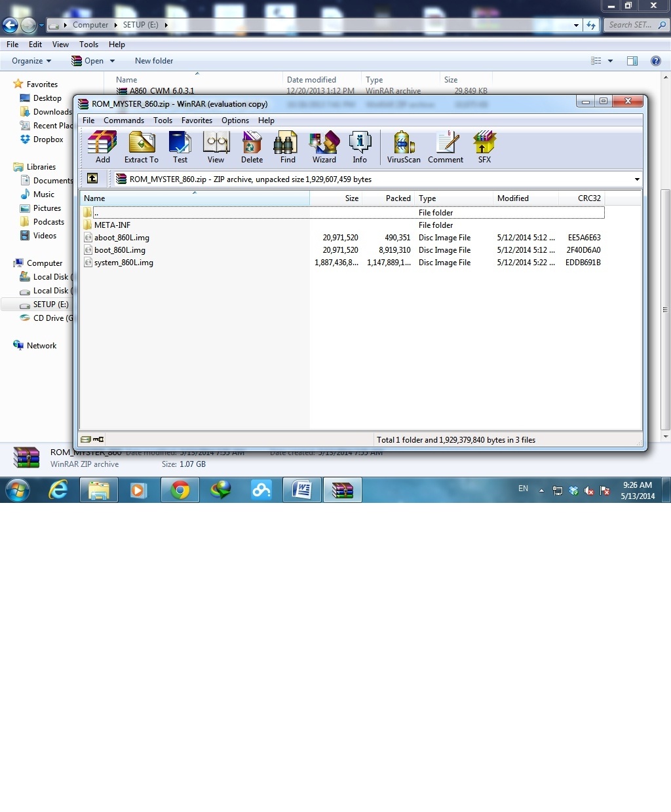The width and height of the screenshot is (671, 812).
Task: Start VirusScan on the archive
Action: [x=404, y=147]
